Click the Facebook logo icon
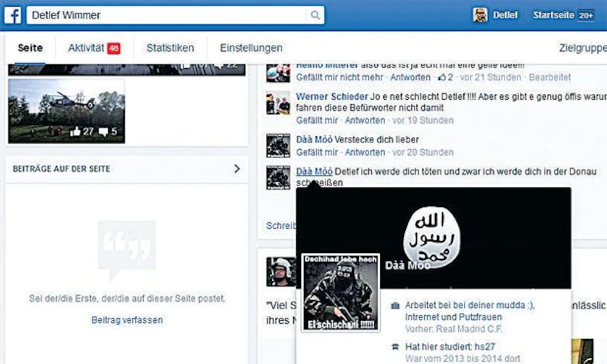This screenshot has width=607, height=364. (12, 15)
